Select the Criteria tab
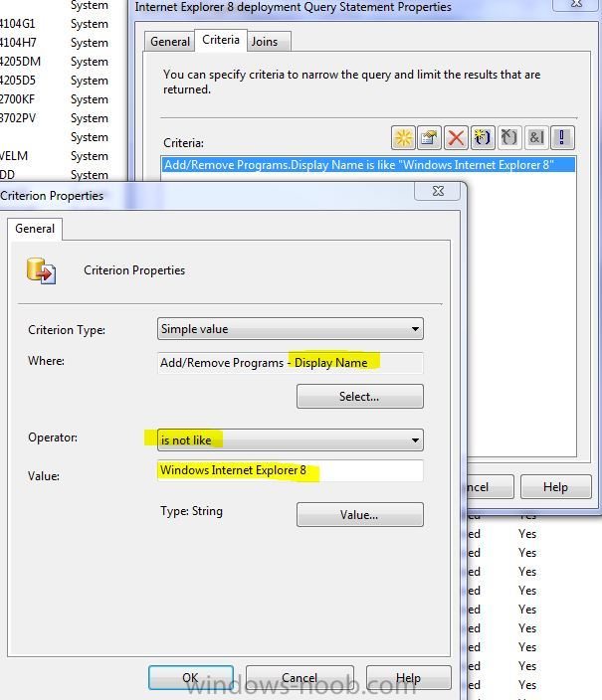 pos(221,40)
